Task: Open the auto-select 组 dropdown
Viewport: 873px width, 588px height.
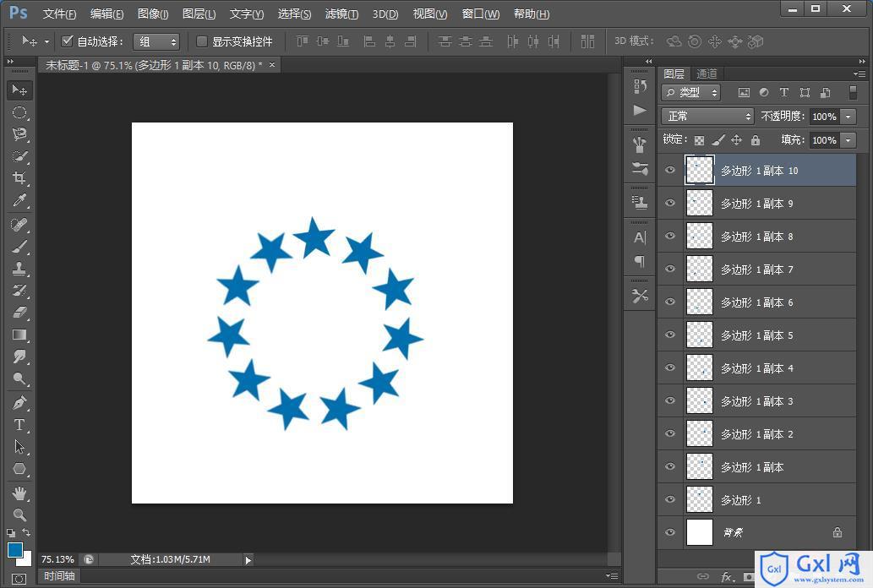Action: (x=156, y=41)
